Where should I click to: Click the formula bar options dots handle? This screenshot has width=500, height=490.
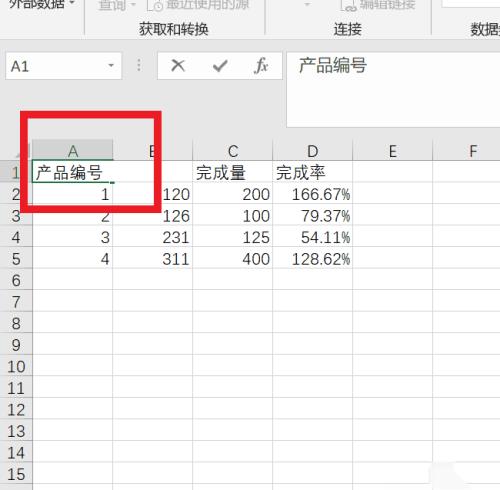tap(139, 65)
